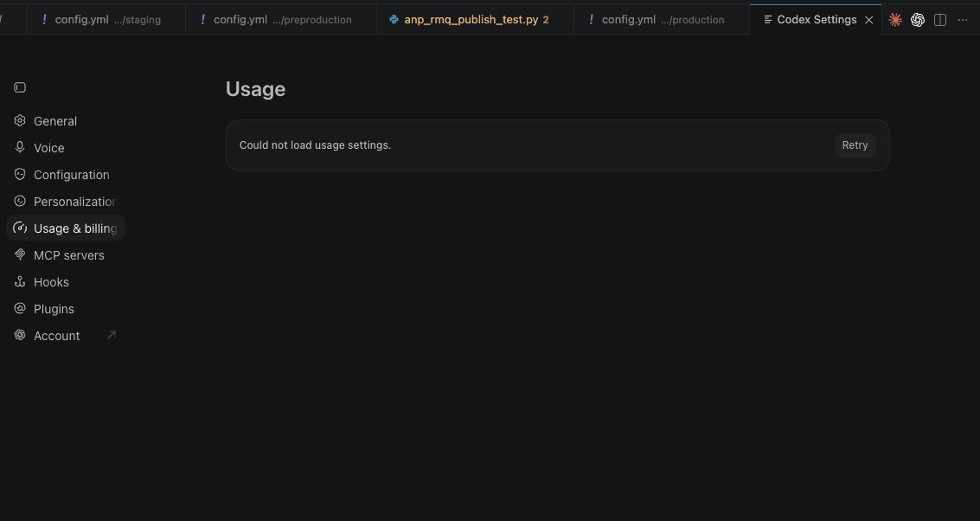Retry loading usage settings
The height and width of the screenshot is (521, 980).
click(x=855, y=145)
